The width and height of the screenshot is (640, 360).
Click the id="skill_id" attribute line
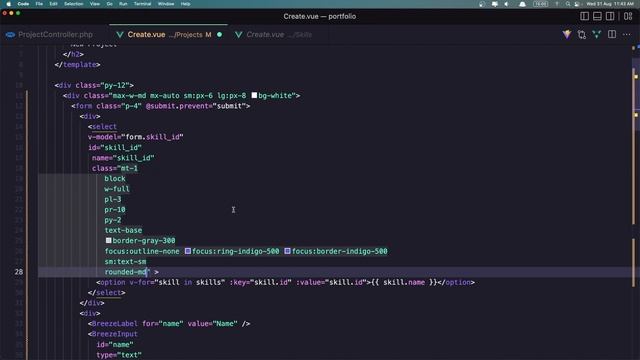click(115, 147)
